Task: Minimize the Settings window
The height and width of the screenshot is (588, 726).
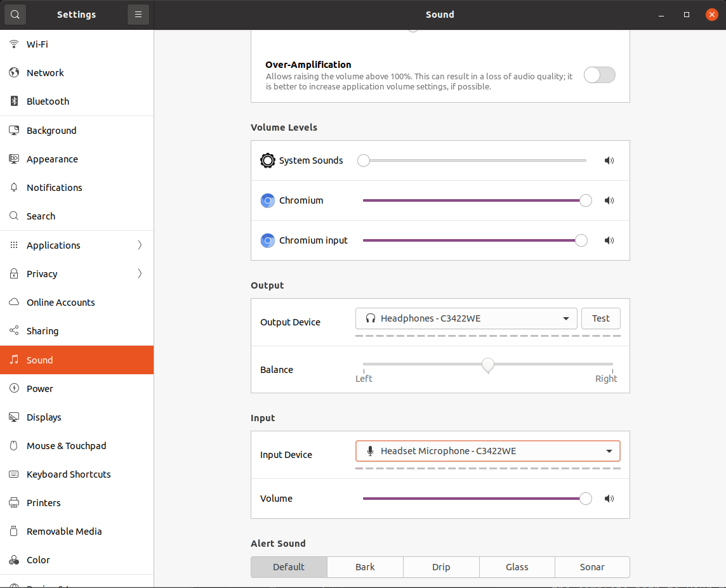Action: tap(661, 15)
